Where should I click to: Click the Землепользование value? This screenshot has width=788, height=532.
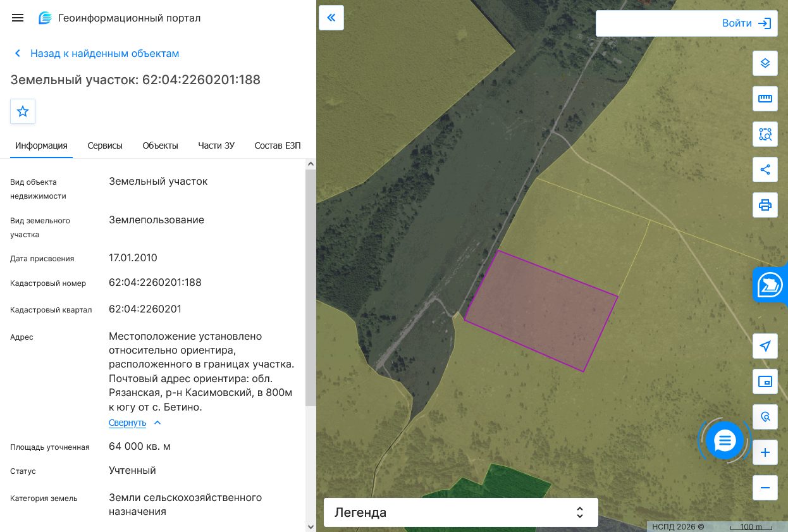(x=156, y=220)
